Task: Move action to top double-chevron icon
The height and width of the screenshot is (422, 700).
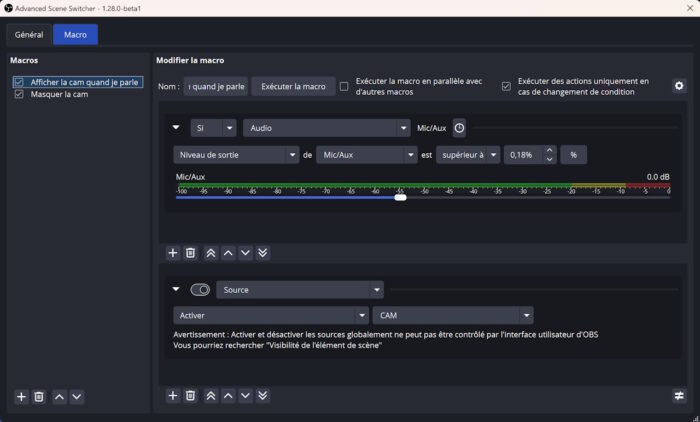Action: pos(210,395)
